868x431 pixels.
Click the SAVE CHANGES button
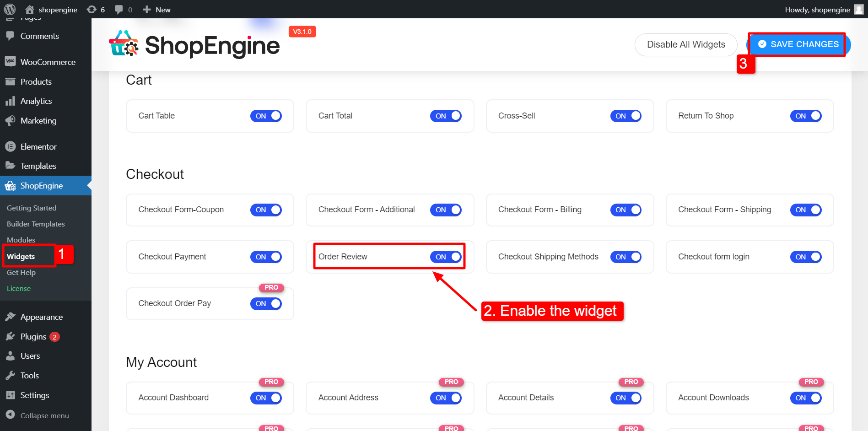798,45
